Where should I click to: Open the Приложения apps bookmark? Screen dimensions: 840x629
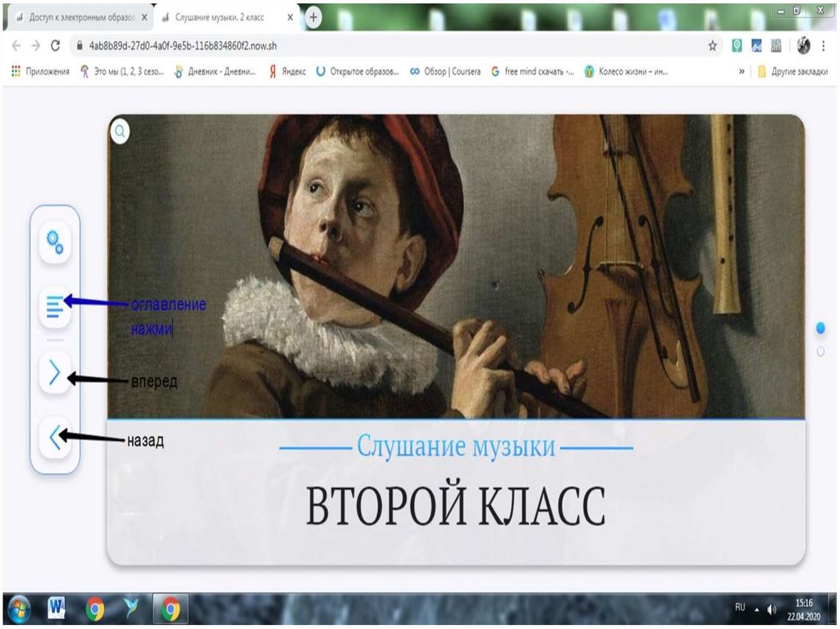(41, 71)
